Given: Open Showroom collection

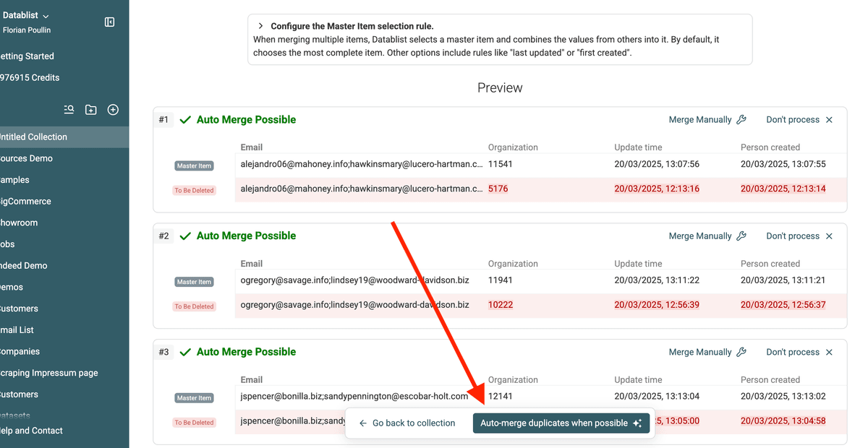Looking at the screenshot, I should pyautogui.click(x=19, y=223).
